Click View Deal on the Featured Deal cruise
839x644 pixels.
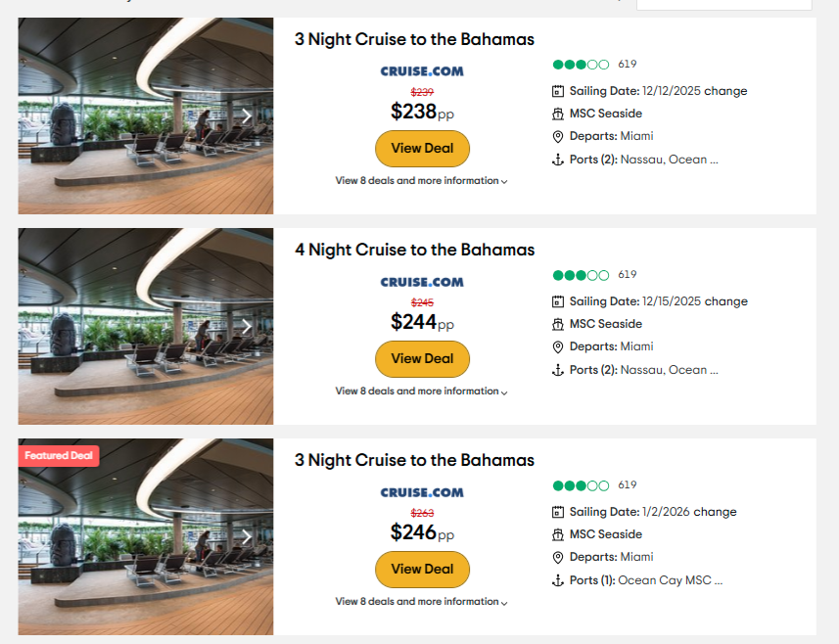[422, 569]
